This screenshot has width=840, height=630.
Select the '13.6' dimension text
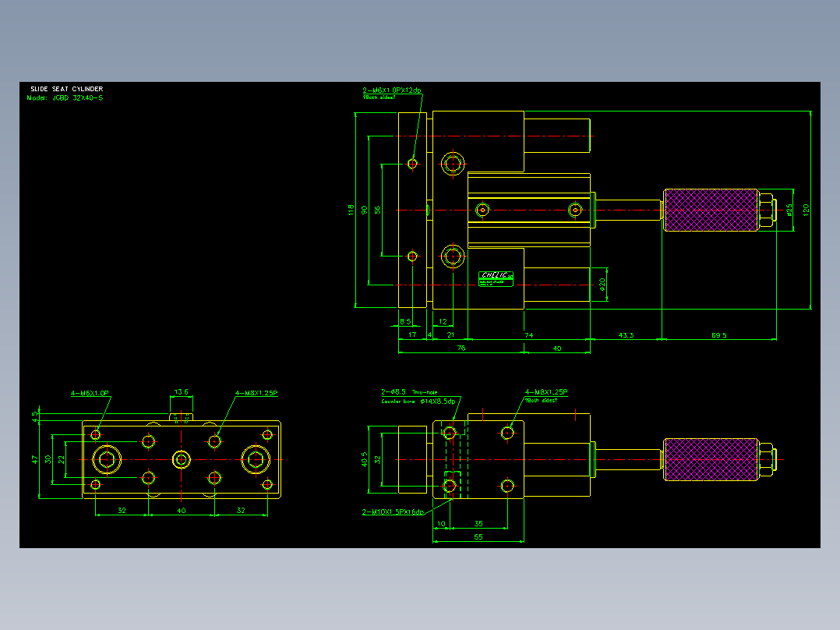182,392
